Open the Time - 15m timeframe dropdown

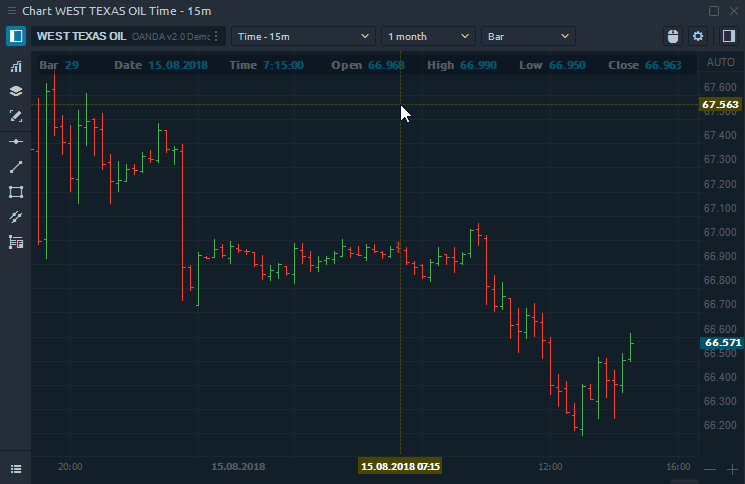click(303, 36)
